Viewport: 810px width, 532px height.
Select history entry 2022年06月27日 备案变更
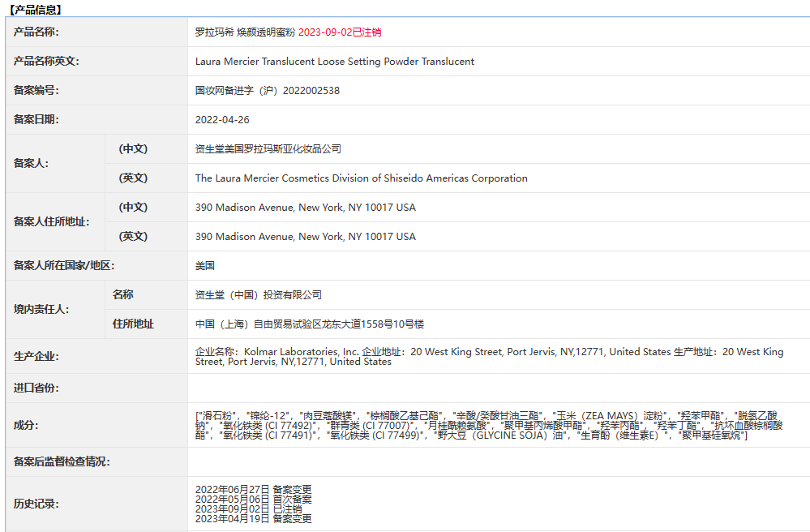pos(253,489)
